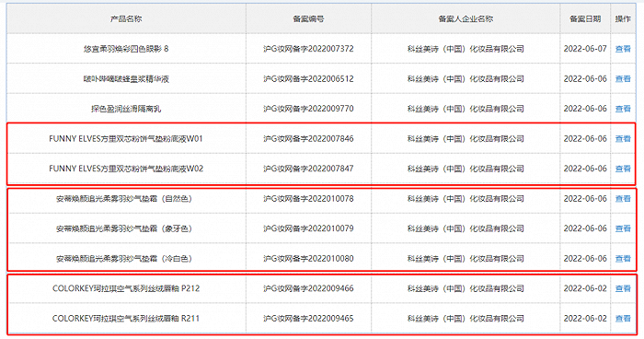Open 查看 for 气垫霜（象牙色）row
Screen dimensions: 644x339
tap(623, 228)
